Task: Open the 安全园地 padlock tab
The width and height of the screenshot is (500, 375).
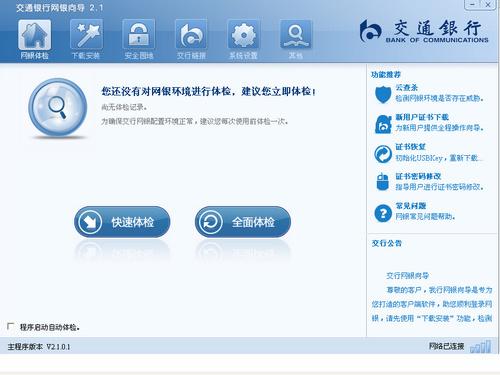Action: click(x=139, y=39)
